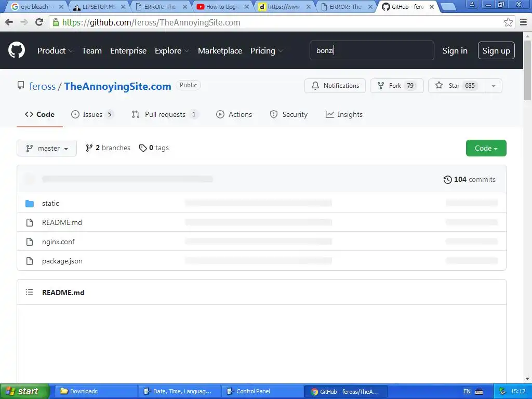Click the Chrome user profile icon
This screenshot has height=399, width=532.
click(472, 4)
